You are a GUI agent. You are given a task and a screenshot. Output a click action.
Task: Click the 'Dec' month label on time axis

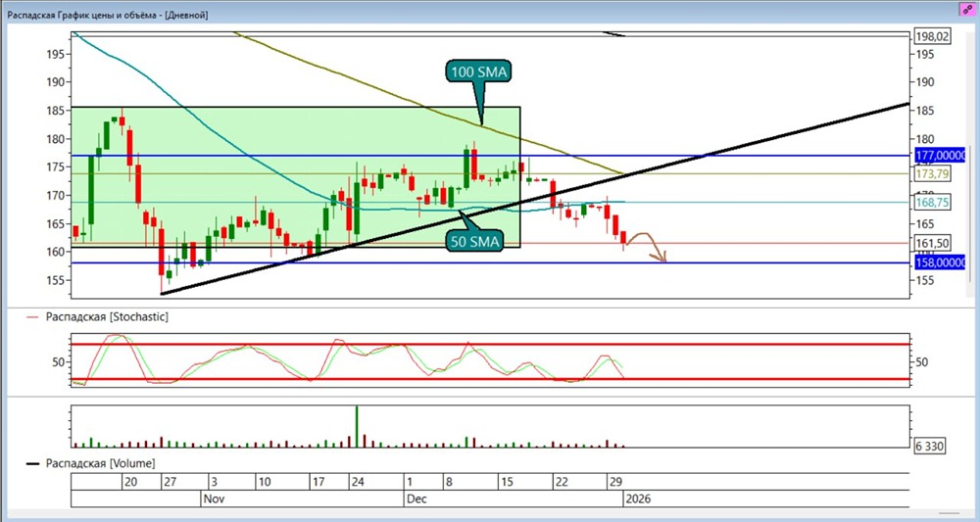coord(416,498)
